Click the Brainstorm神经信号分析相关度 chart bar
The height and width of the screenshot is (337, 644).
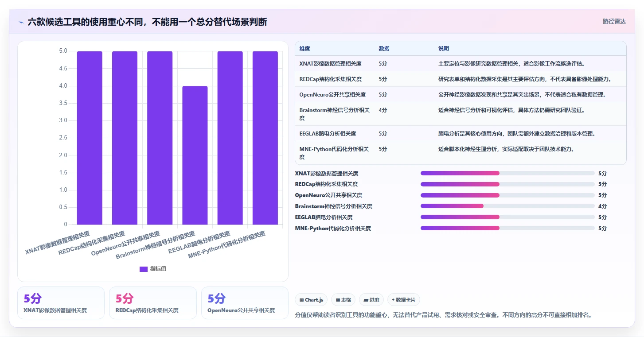(x=195, y=155)
